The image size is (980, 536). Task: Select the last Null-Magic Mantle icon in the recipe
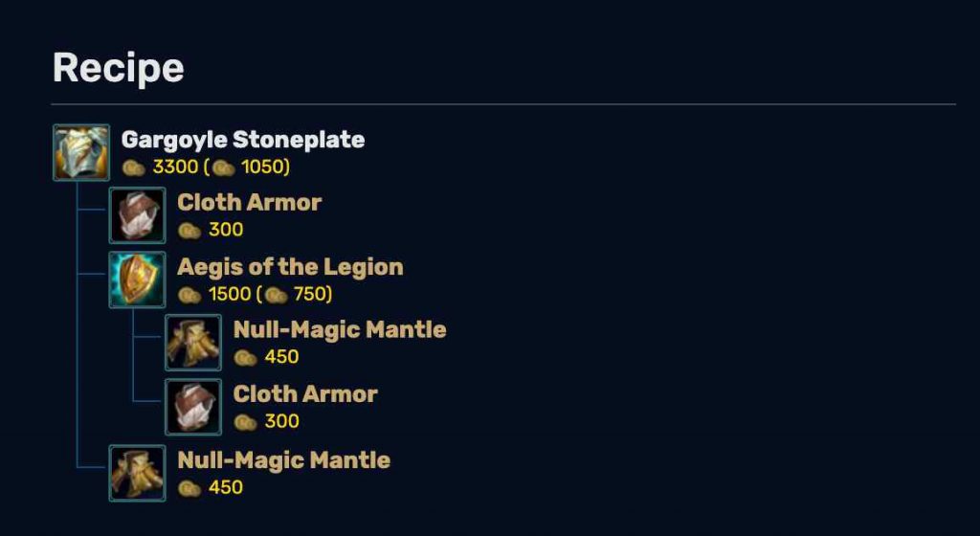click(138, 473)
